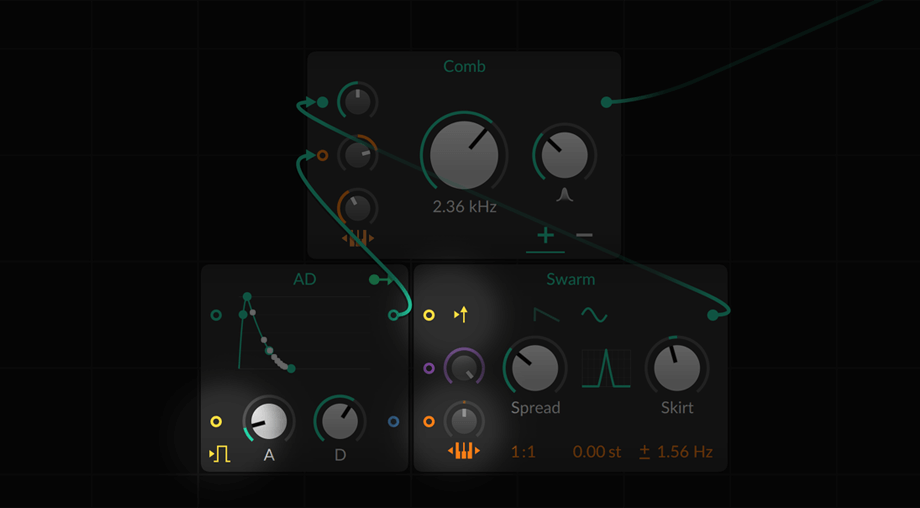Click the Comb module's green audio input port
The image size is (920, 508).
click(x=322, y=103)
